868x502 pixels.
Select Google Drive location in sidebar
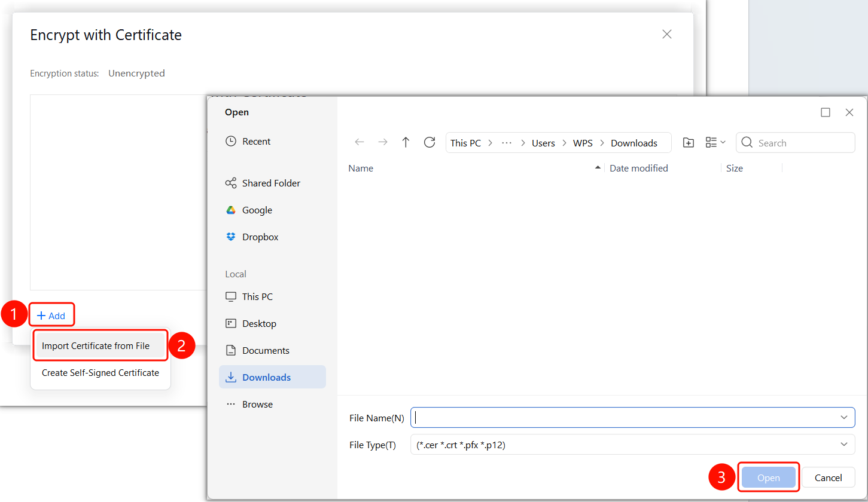[x=272, y=210]
